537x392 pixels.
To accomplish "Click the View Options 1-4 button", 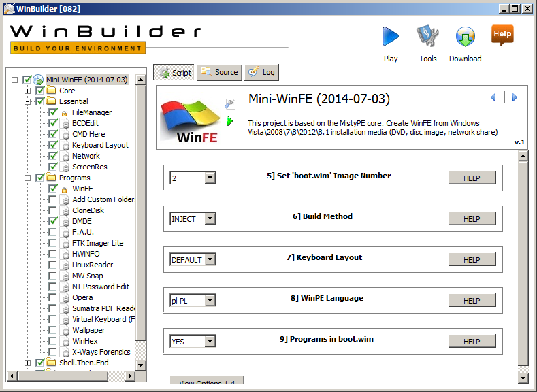I will click(x=207, y=380).
